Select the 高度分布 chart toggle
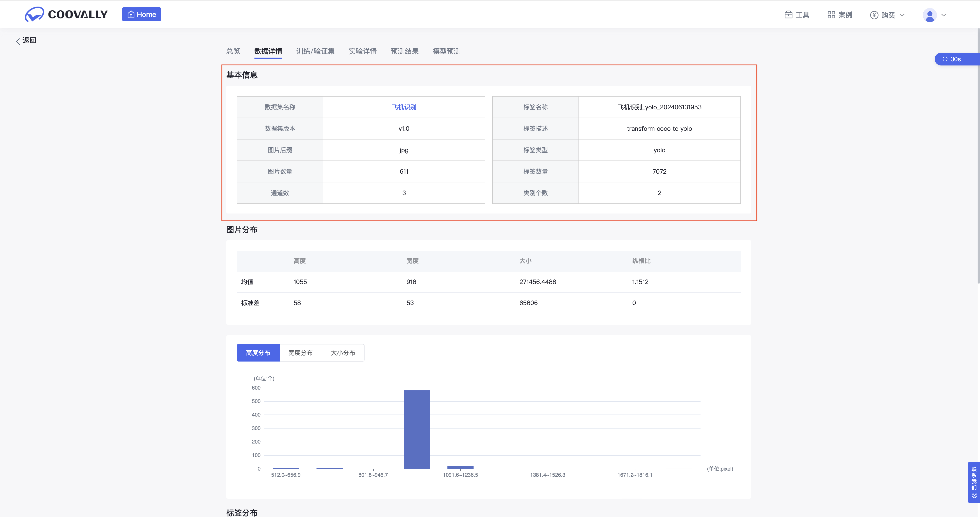Viewport: 980px width, 517px height. [x=258, y=353]
